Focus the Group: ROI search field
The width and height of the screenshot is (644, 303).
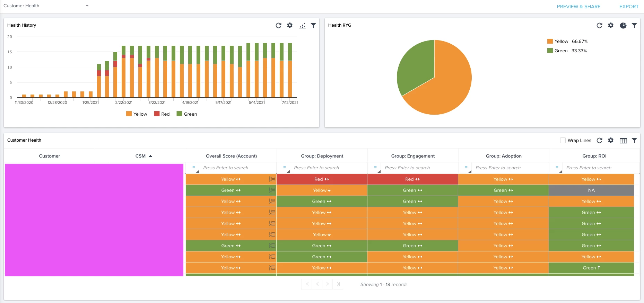click(601, 168)
